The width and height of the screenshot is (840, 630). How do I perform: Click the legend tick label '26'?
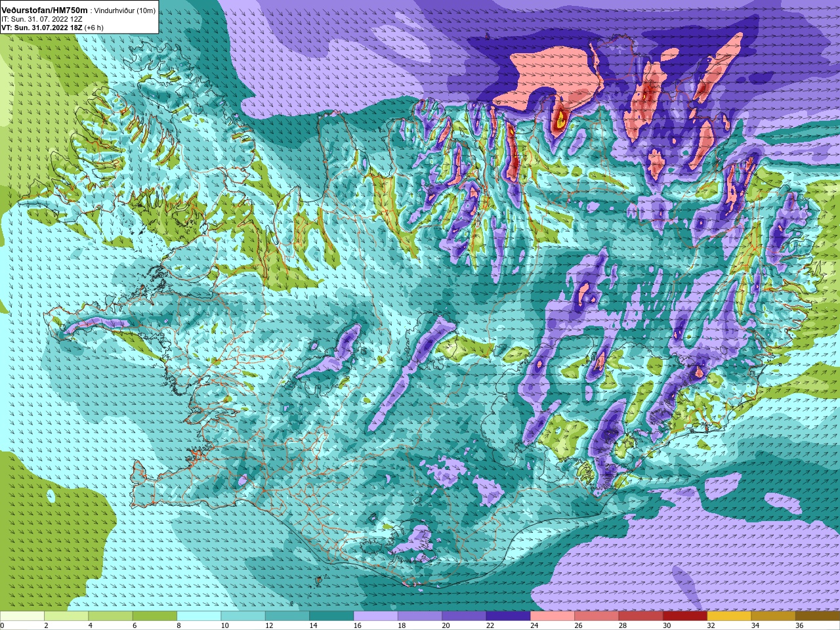[x=577, y=625]
